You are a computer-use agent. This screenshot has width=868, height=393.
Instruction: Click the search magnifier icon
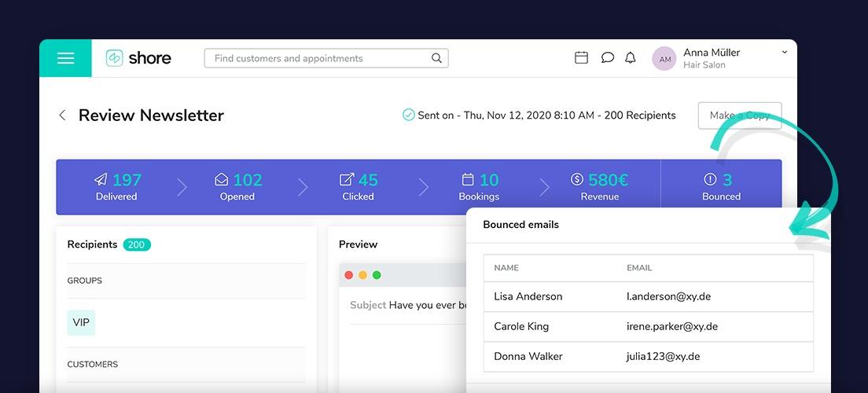click(x=436, y=58)
